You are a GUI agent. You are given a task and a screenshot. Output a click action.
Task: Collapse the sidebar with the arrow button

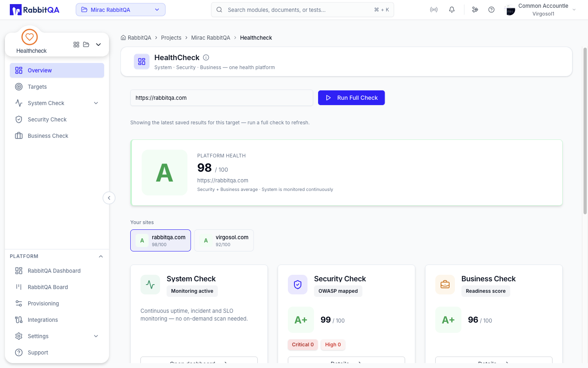pos(109,198)
